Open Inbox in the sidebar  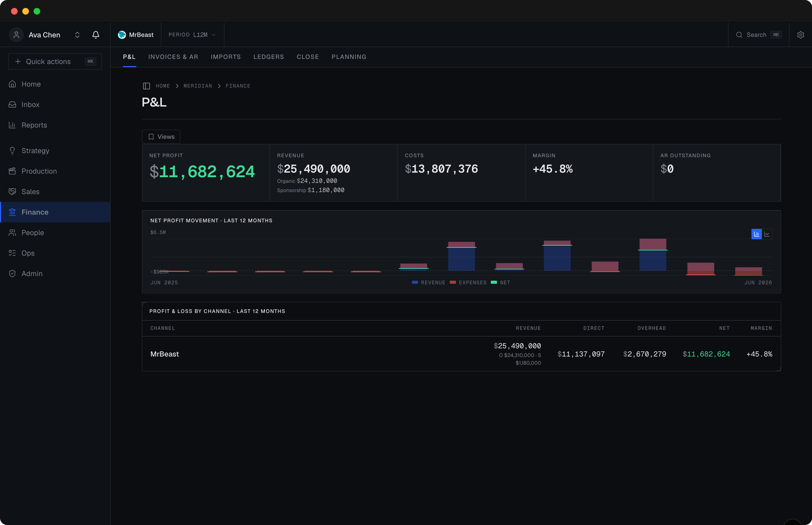coord(55,104)
